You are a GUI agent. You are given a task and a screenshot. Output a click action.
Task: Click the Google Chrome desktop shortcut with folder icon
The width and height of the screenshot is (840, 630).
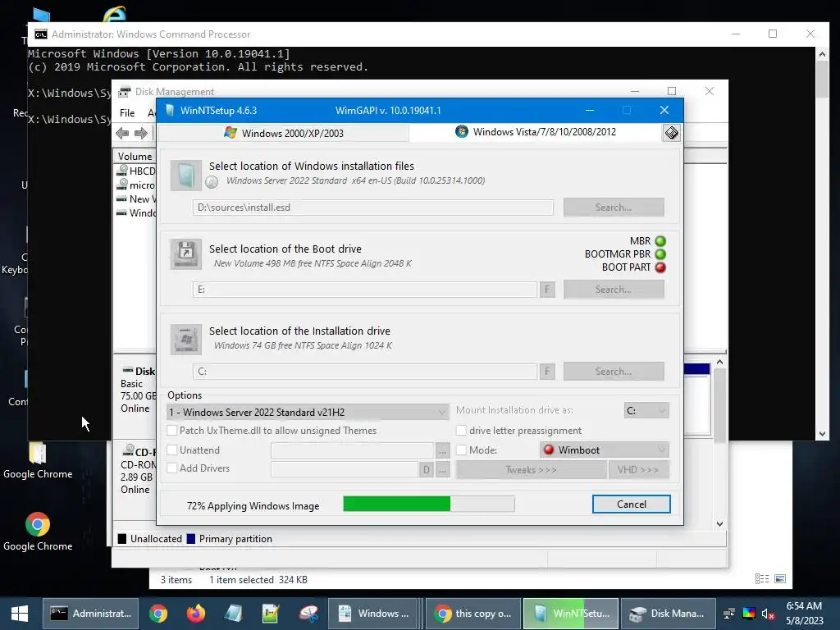tap(38, 454)
